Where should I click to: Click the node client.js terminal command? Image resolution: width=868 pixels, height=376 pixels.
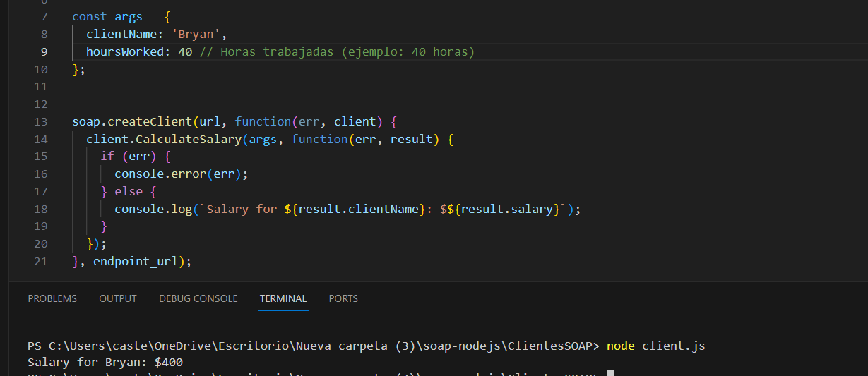655,346
